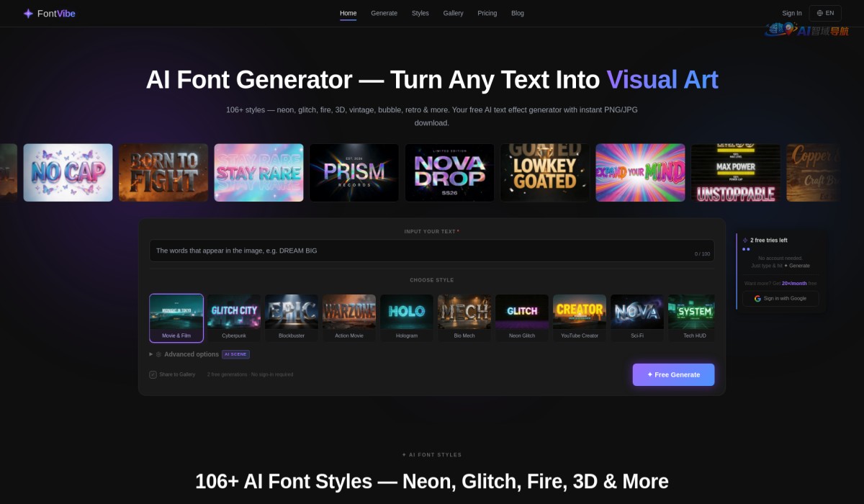Choose the Tech HUD style
The width and height of the screenshot is (864, 504).
(692, 318)
